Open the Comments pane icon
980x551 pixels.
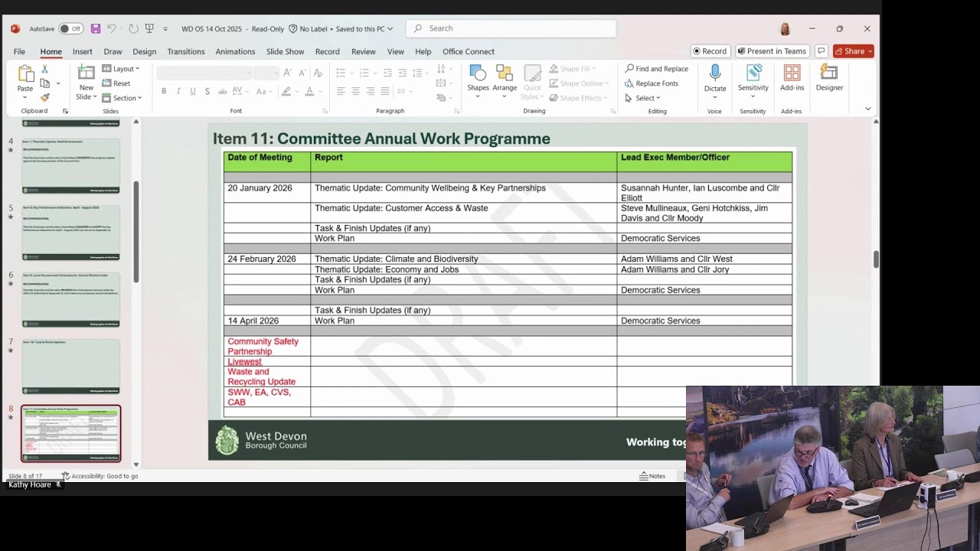[821, 51]
